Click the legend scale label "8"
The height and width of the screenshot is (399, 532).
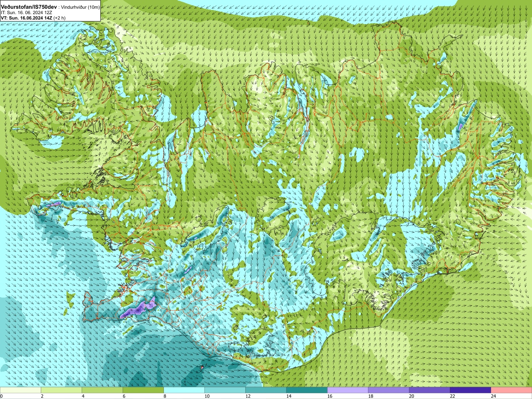pyautogui.click(x=165, y=396)
